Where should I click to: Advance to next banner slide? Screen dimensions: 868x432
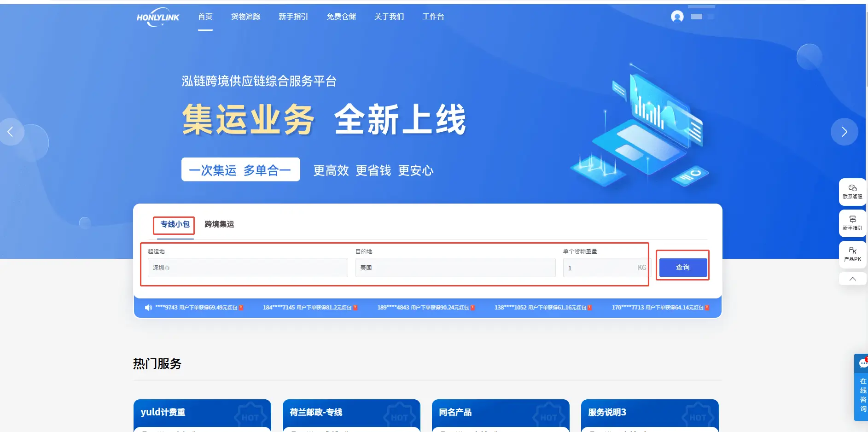point(844,132)
